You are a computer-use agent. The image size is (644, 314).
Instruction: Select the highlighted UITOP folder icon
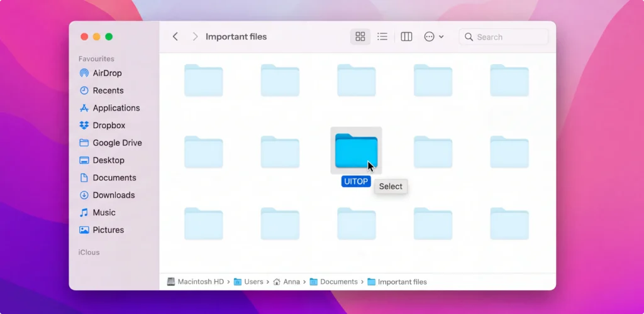point(356,151)
